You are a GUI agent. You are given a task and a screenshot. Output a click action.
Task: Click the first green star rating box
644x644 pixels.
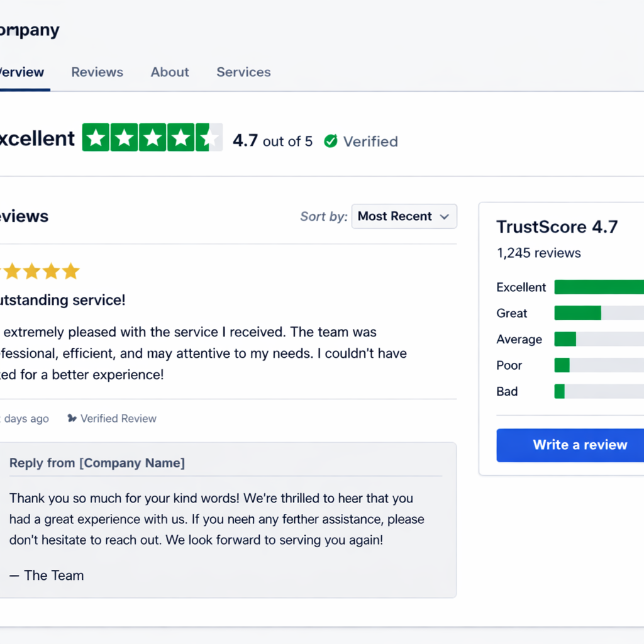tap(96, 137)
